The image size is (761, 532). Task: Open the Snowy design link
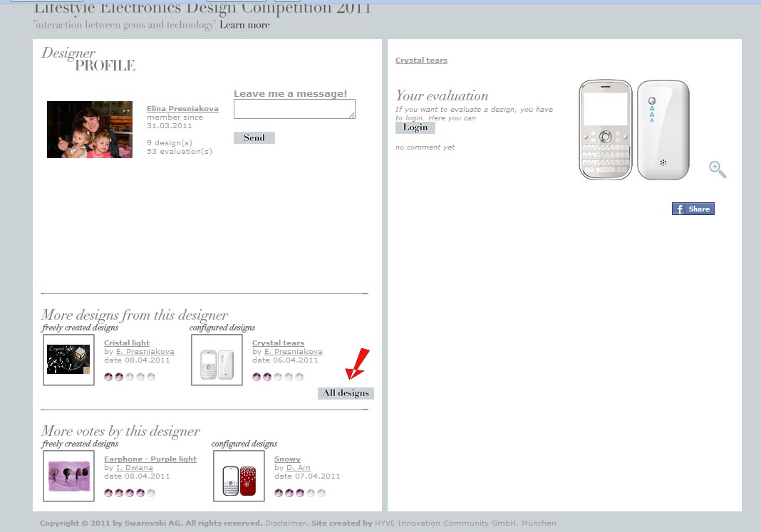287,459
